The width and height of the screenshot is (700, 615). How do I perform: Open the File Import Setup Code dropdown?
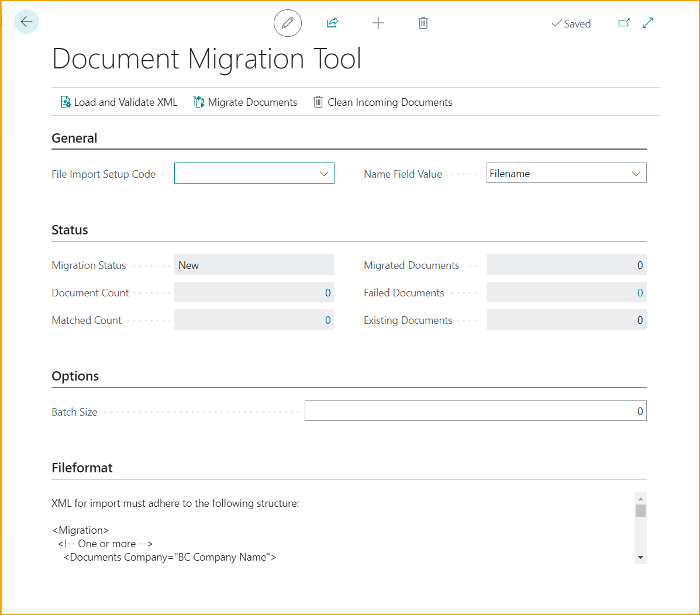325,173
